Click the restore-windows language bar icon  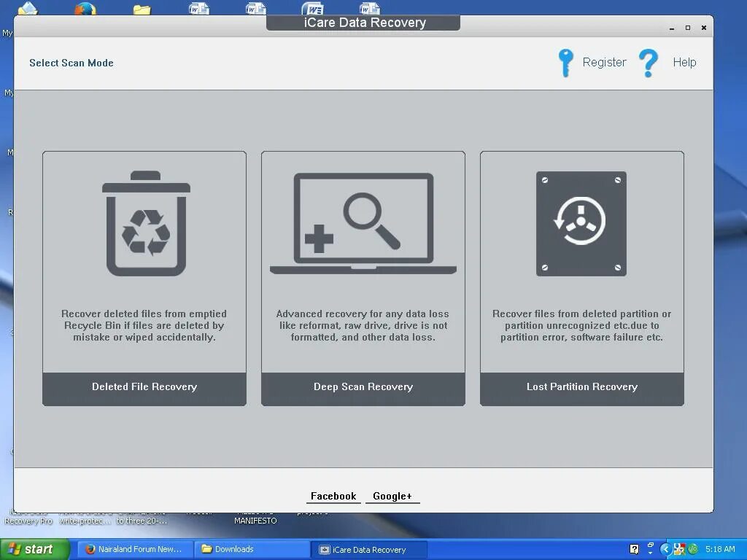650,544
